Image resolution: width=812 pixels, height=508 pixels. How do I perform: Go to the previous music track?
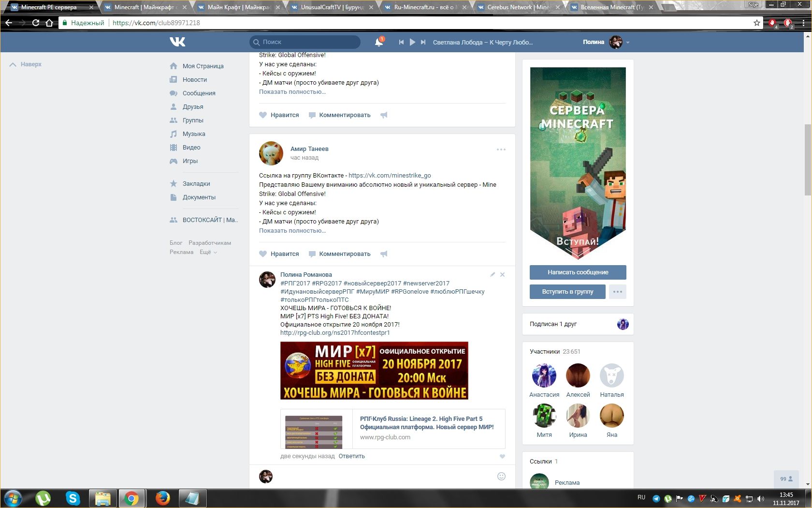401,42
